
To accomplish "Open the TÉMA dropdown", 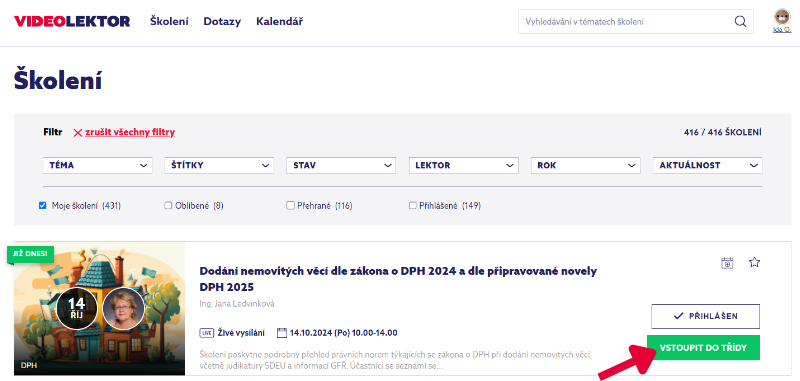I will coord(97,165).
